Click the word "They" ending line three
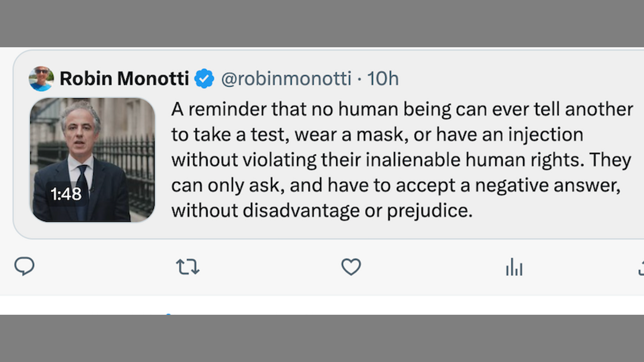The height and width of the screenshot is (362, 644). [x=610, y=160]
